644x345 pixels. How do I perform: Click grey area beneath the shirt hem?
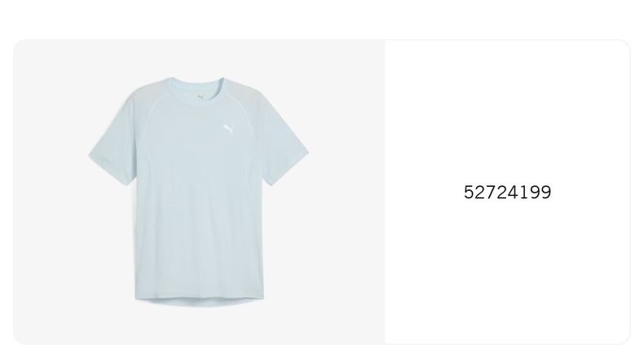[200, 325]
